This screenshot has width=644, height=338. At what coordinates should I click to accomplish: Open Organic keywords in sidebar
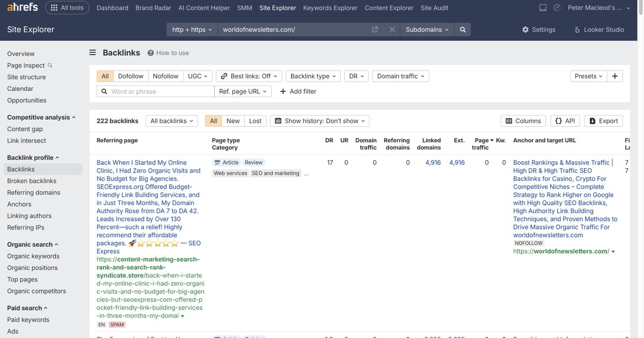(33, 256)
